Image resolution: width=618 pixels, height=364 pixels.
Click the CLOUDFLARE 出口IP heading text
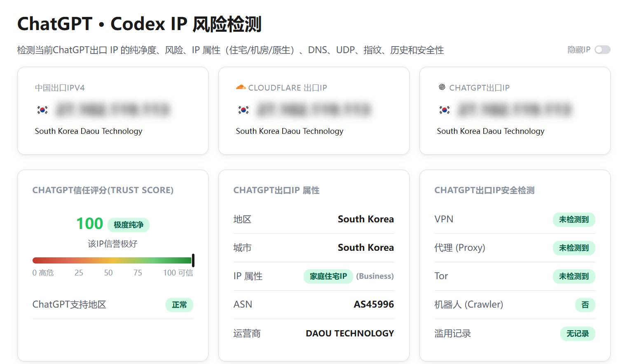pos(288,88)
